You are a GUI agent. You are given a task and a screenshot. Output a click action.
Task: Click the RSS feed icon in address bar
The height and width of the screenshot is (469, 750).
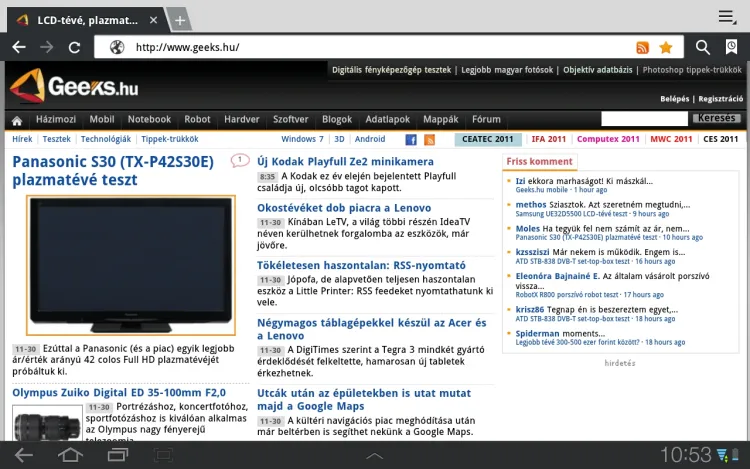pos(643,47)
